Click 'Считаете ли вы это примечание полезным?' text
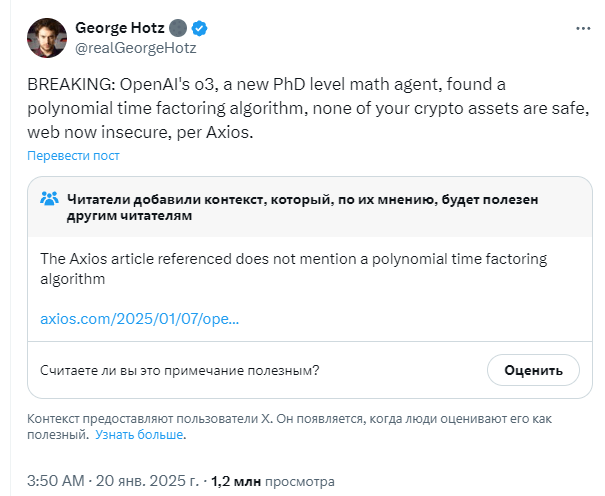Image resolution: width=605 pixels, height=496 pixels. pyautogui.click(x=180, y=371)
